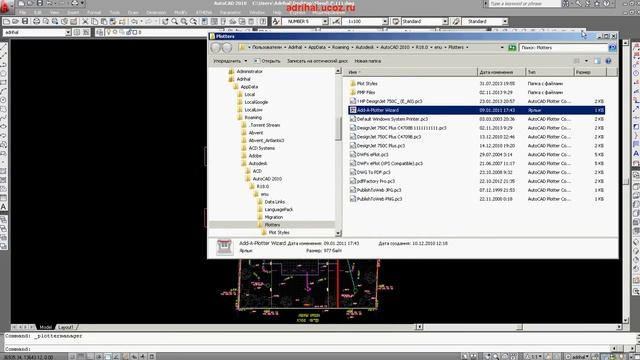Switch to the Layout1 tab
The image size is (640, 360).
pos(65,327)
